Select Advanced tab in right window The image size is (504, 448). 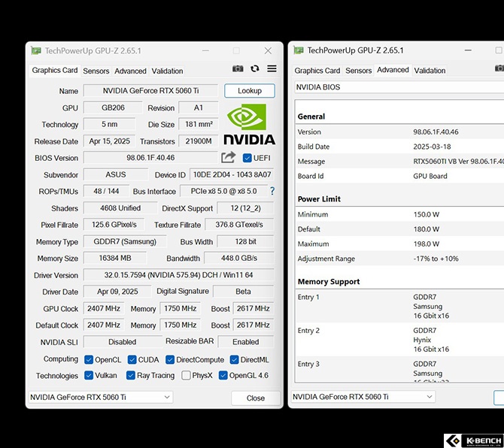[x=393, y=70]
